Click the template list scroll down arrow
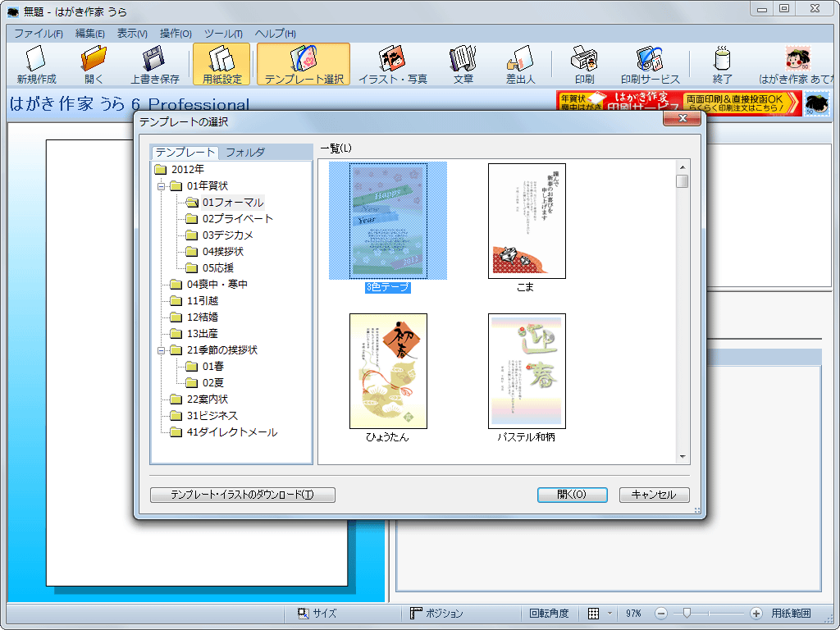Screen dimensions: 840x630 coord(682,457)
